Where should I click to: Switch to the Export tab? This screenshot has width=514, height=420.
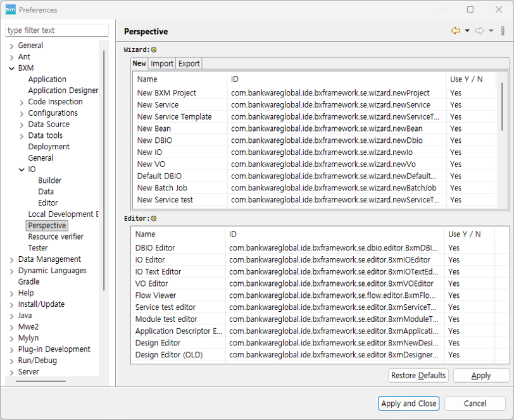coord(189,63)
